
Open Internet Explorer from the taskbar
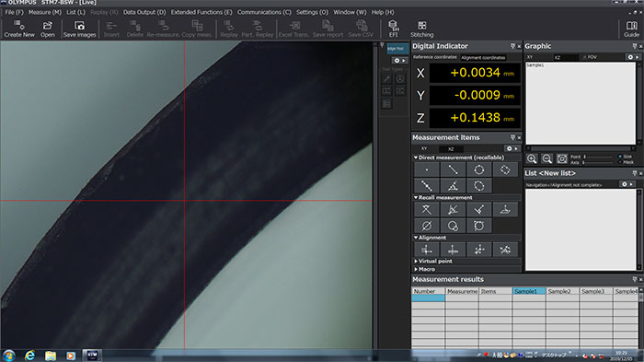29,356
